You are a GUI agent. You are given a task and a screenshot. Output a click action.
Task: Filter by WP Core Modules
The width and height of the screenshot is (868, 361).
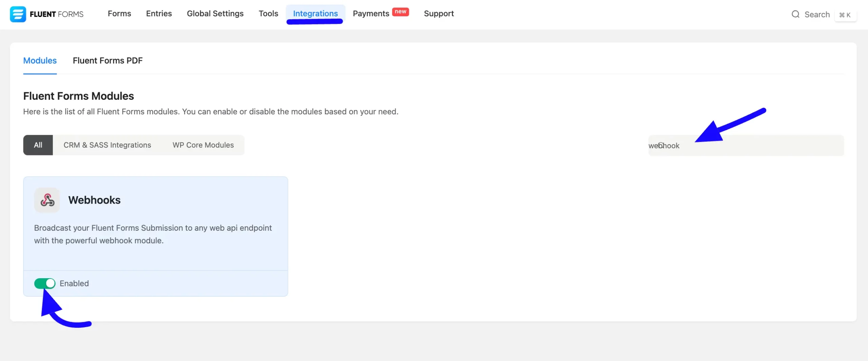[x=203, y=145]
